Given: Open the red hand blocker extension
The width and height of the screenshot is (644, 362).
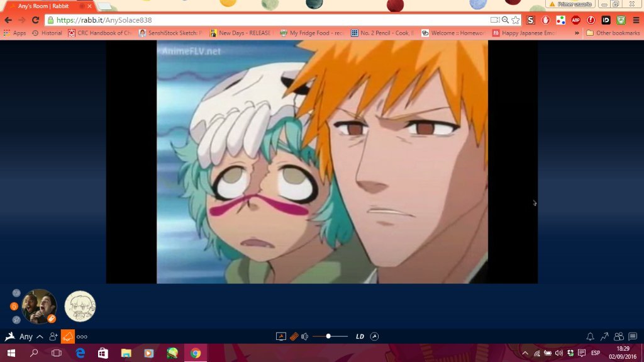Looking at the screenshot, I should pyautogui.click(x=545, y=20).
